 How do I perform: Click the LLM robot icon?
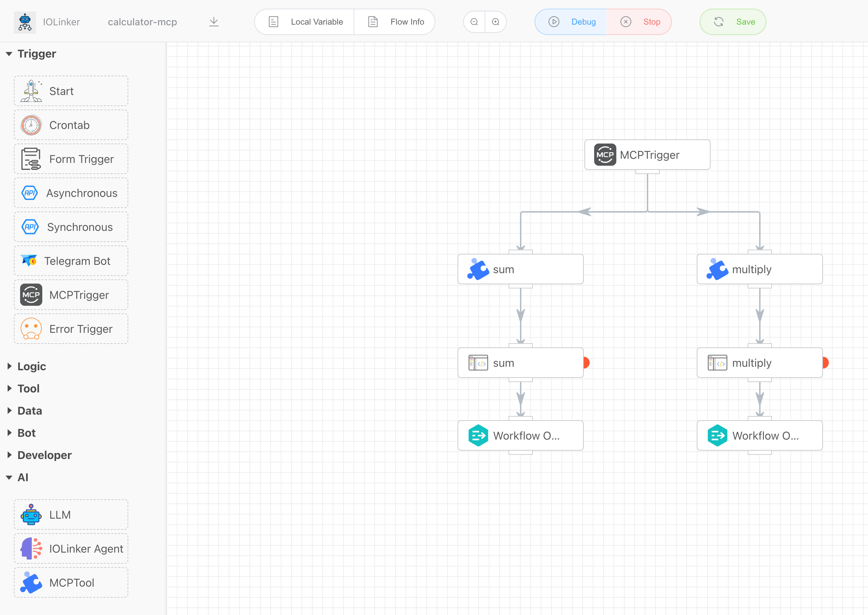coord(31,515)
